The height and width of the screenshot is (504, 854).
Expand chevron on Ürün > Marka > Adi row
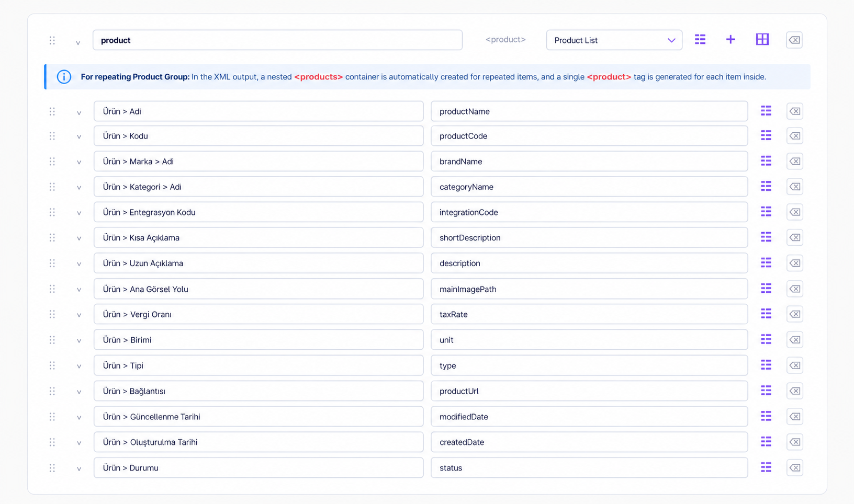coord(79,163)
